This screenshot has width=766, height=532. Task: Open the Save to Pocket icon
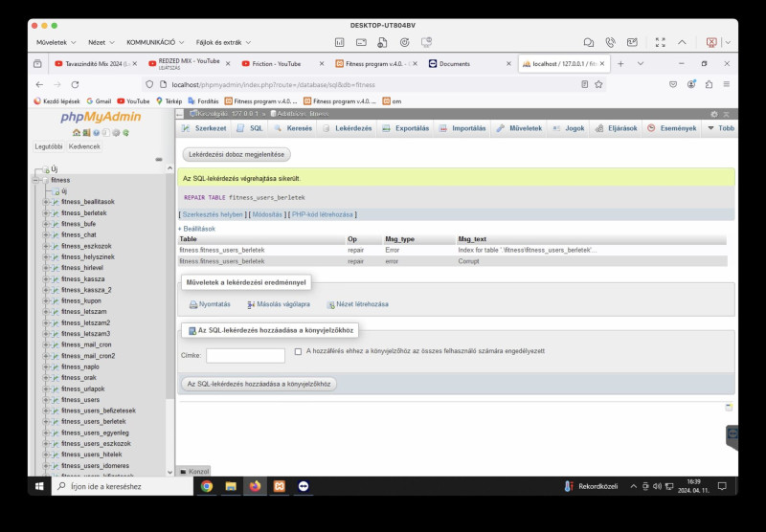pyautogui.click(x=673, y=84)
